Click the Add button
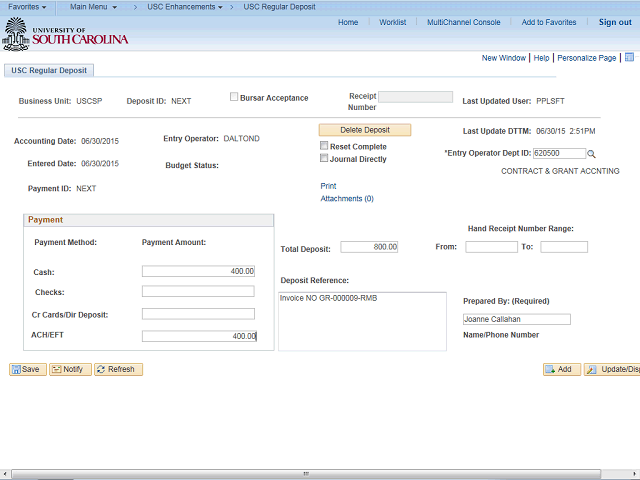The image size is (640, 480). coord(562,369)
